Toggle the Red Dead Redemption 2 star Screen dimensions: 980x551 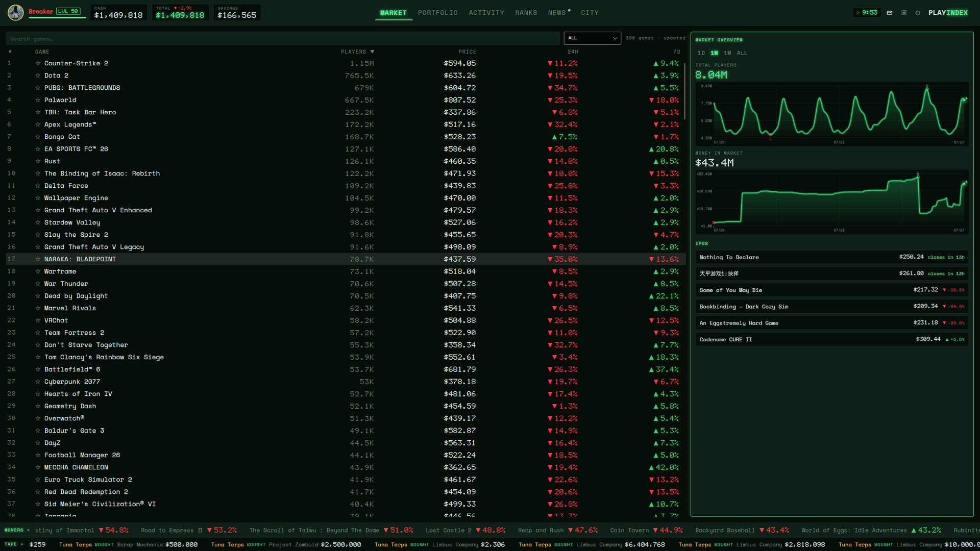pyautogui.click(x=38, y=492)
